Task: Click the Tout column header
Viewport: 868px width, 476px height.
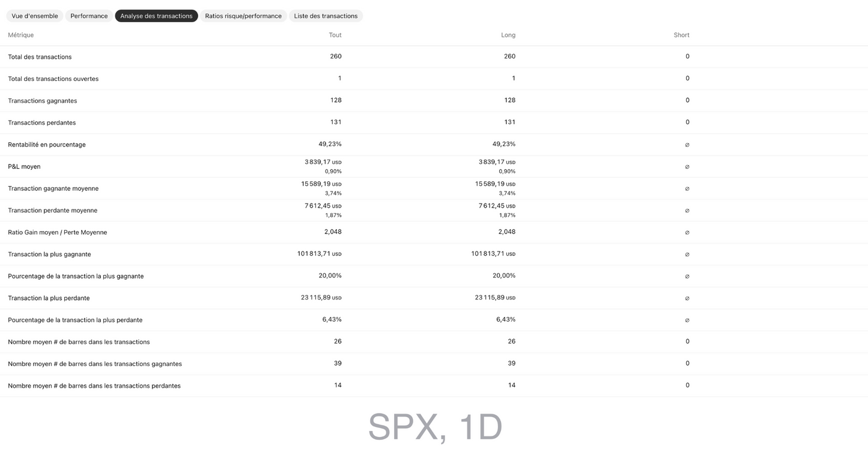Action: tap(335, 35)
